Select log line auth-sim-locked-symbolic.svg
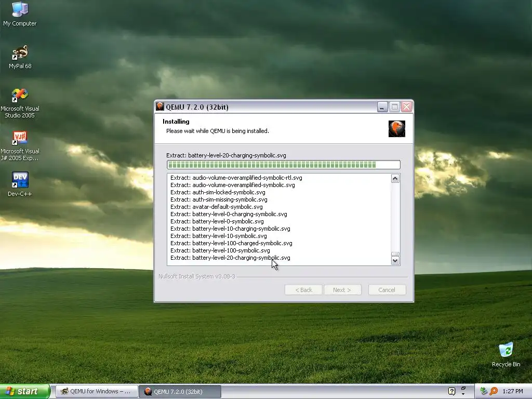Screen dimensions: 532x399 (x=218, y=192)
